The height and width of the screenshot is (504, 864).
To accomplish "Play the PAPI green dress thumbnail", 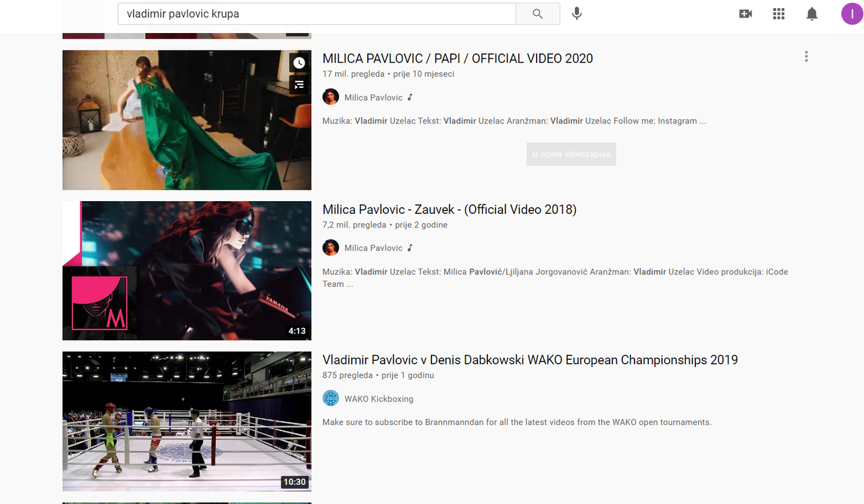I will tap(187, 120).
